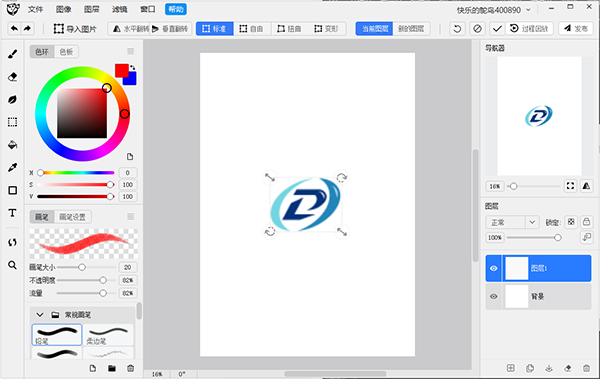Screen dimensions: 600x379
Task: Open the color panel options menu icon
Action: pyautogui.click(x=130, y=51)
